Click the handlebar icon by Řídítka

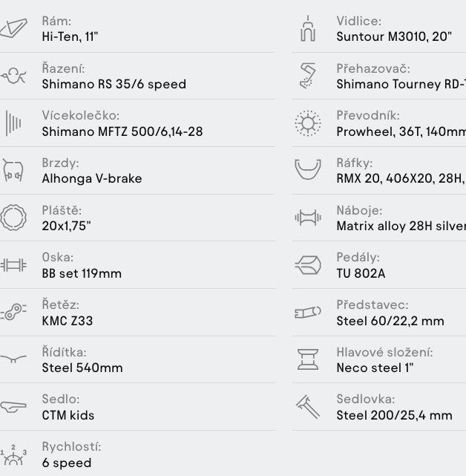point(13,359)
